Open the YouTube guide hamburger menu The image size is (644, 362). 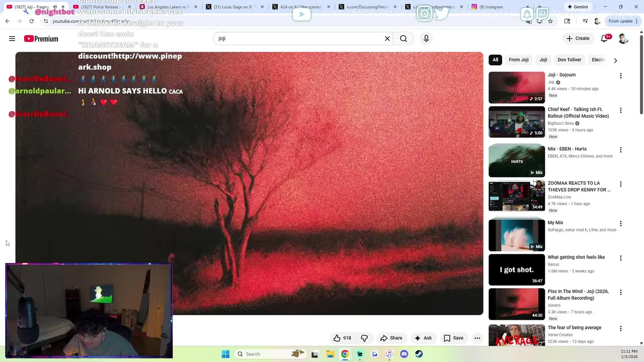(12, 39)
